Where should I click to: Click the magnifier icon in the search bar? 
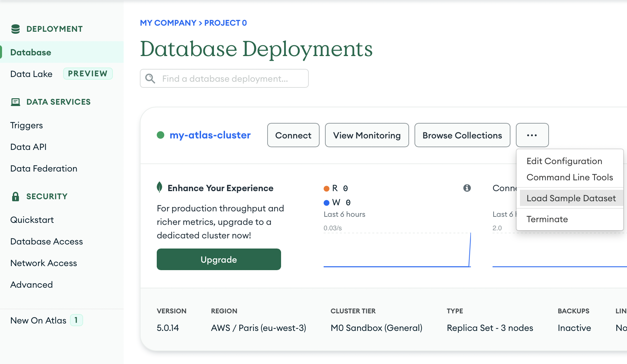[150, 78]
